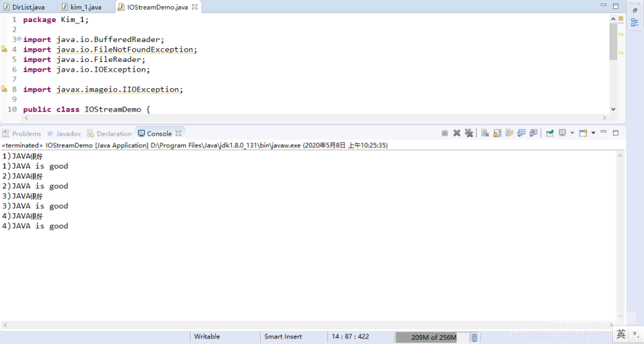Click editor vertical scrollbar down arrow

(613, 109)
